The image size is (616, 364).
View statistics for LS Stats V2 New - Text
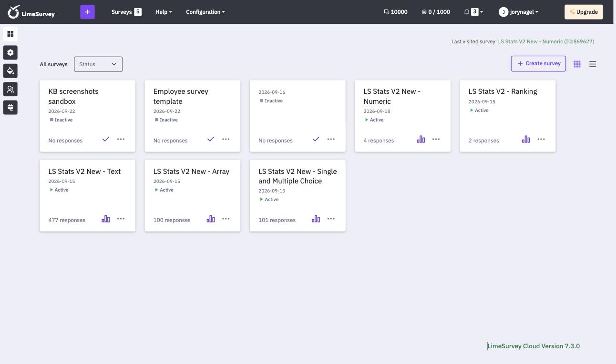point(106,219)
